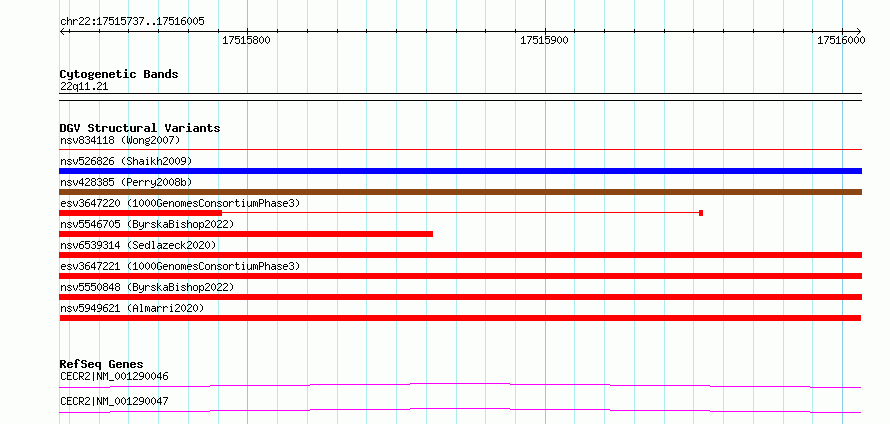Click the 17515900 ruler tick label
The height and width of the screenshot is (424, 890).
[544, 40]
